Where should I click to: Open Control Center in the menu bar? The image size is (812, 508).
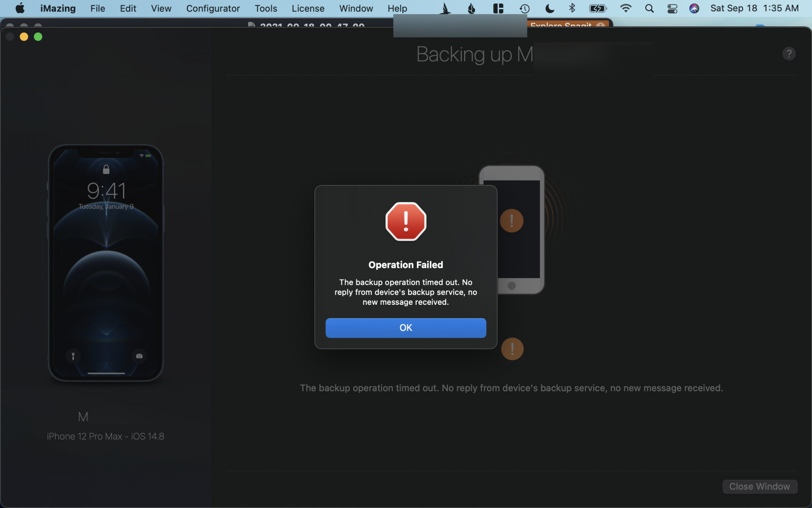[672, 9]
